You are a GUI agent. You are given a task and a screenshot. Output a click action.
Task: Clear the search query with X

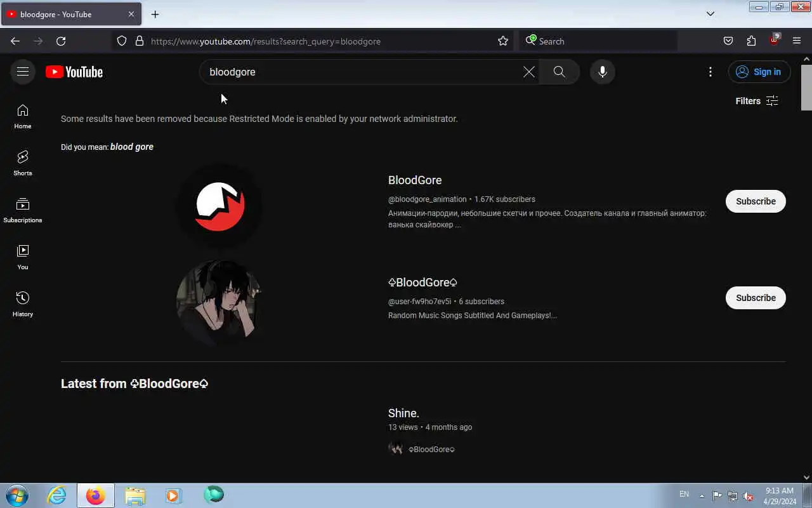pyautogui.click(x=528, y=72)
